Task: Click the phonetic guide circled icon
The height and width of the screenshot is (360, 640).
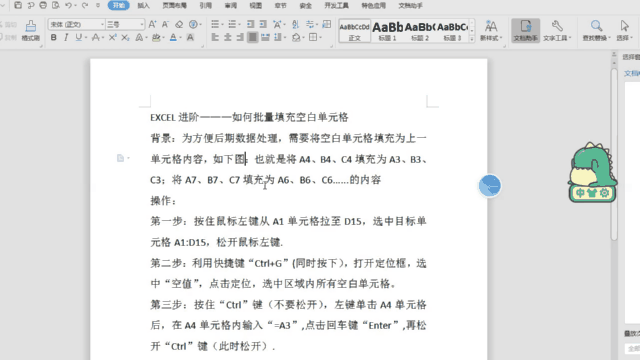Action: 193,24
